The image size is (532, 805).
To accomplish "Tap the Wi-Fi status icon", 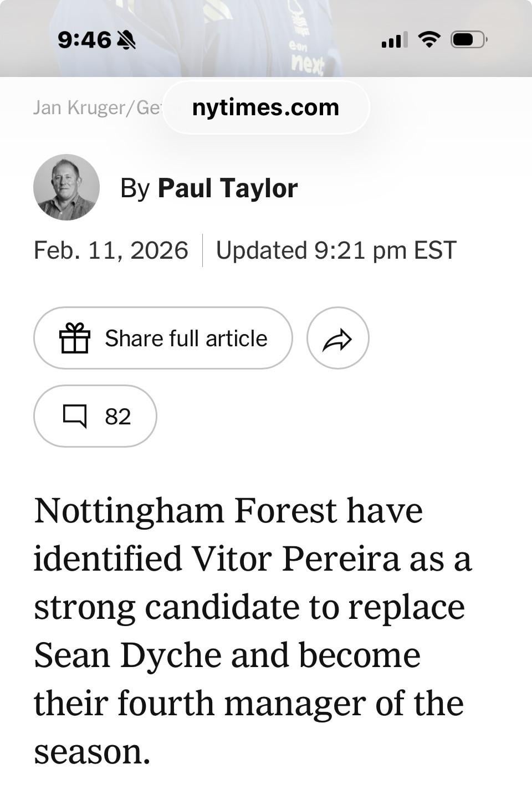I will coord(428,39).
